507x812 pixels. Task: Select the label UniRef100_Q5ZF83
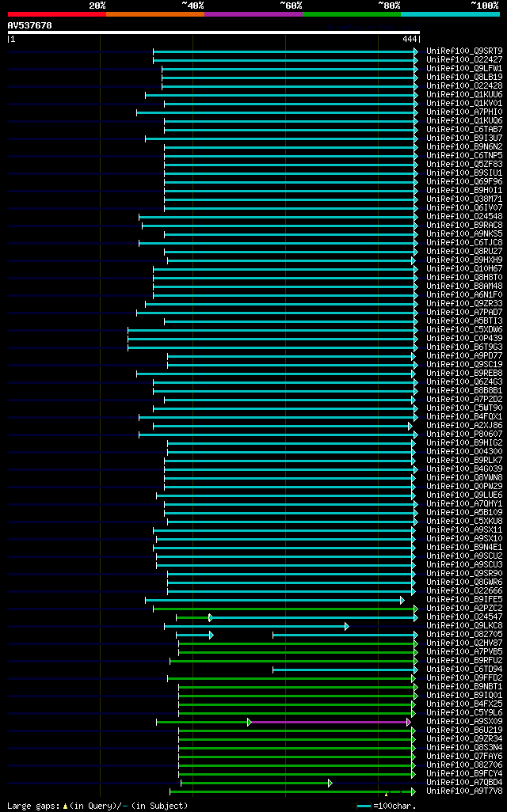(464, 164)
